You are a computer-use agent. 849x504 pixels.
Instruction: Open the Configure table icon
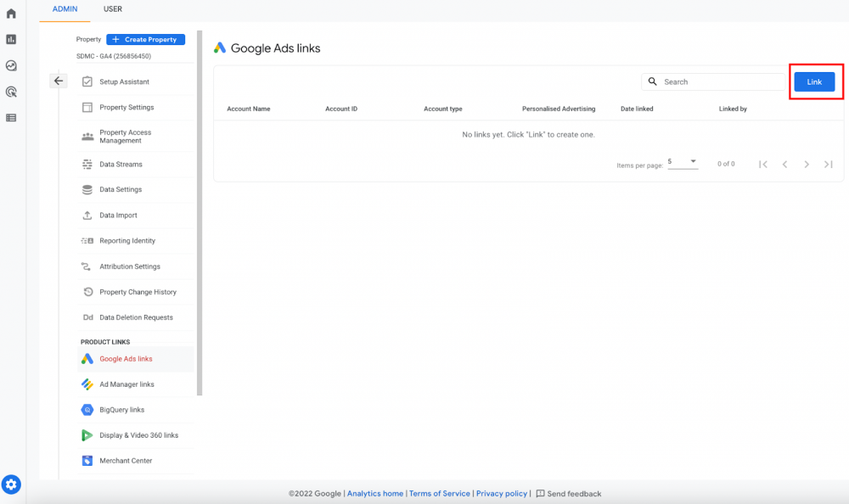coord(11,117)
